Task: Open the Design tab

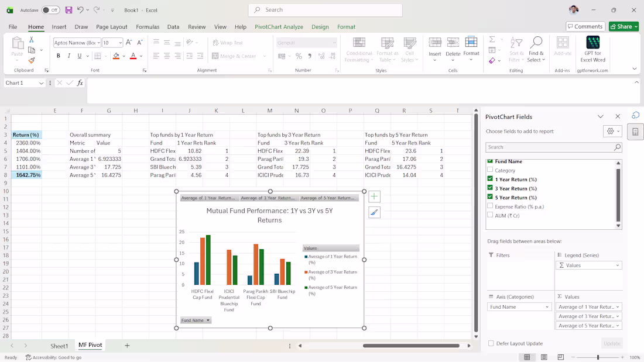Action: pyautogui.click(x=320, y=27)
